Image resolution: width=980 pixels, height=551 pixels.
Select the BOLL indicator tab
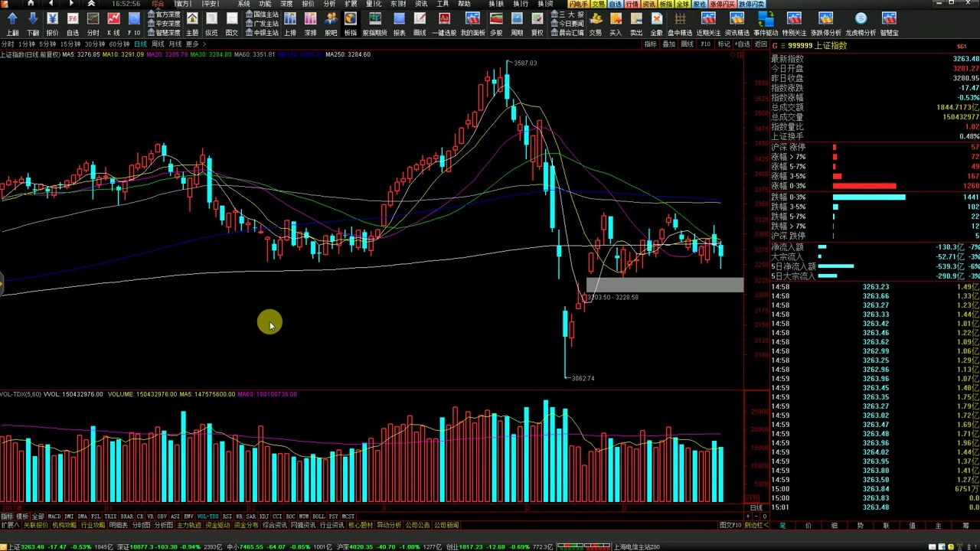coord(319,517)
